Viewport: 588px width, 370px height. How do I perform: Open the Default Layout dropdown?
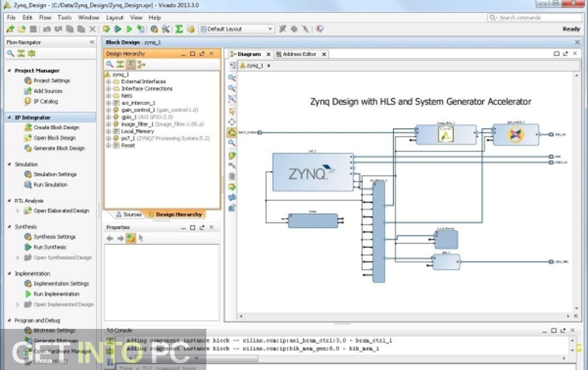click(236, 29)
